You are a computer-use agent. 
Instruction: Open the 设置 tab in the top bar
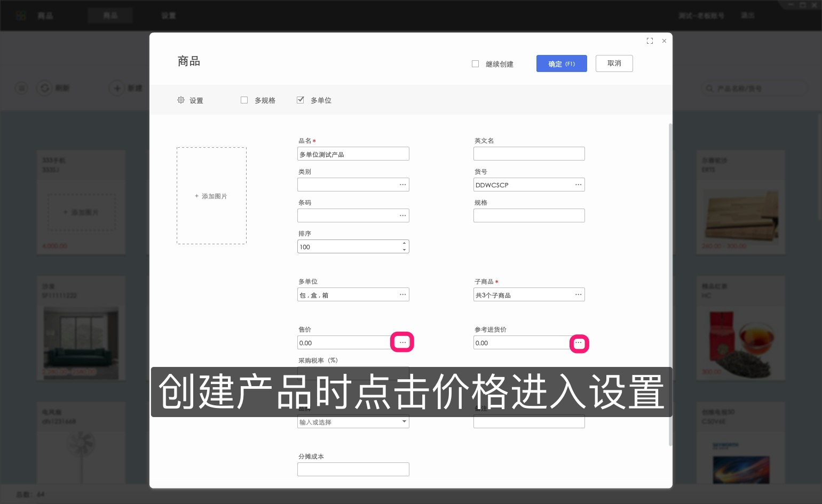tap(169, 15)
